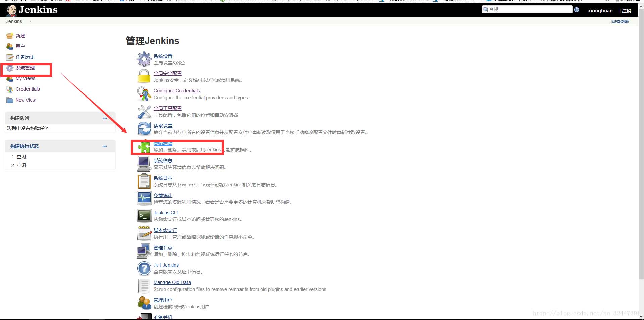
Task: Open My Views in the sidebar menu
Action: tap(25, 79)
